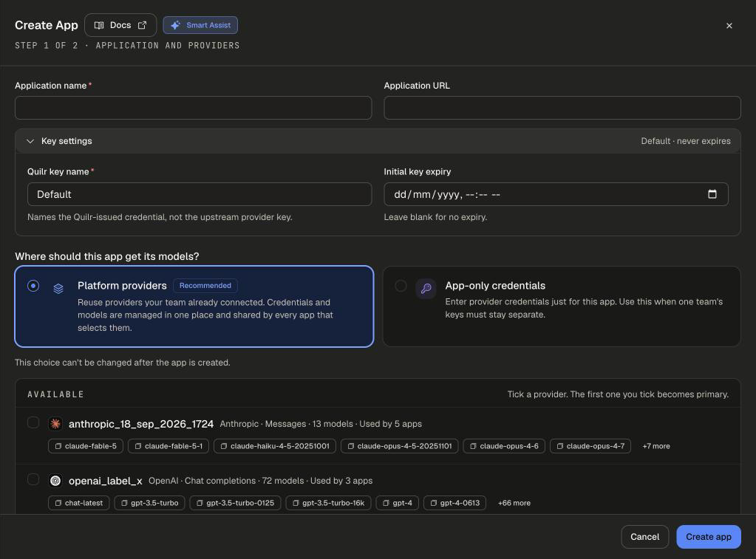The width and height of the screenshot is (756, 559).
Task: Click the Recommended badge
Action: point(205,286)
